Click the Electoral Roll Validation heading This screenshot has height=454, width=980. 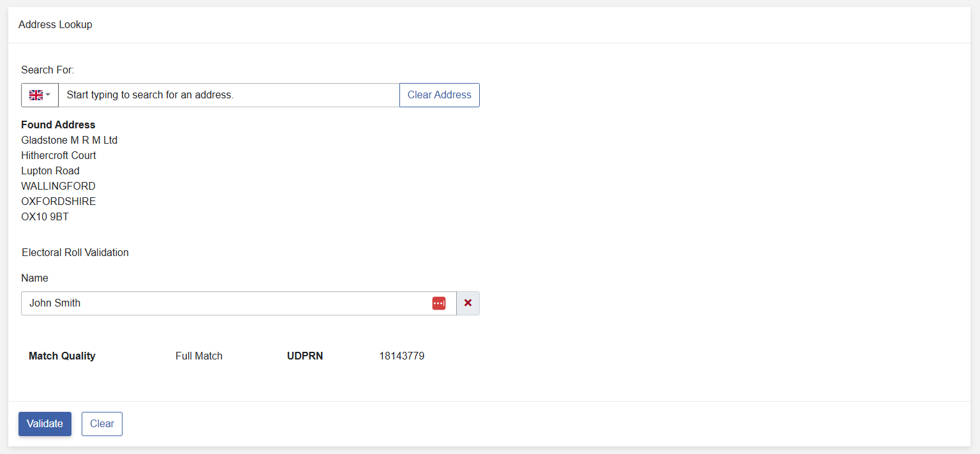pyautogui.click(x=75, y=252)
